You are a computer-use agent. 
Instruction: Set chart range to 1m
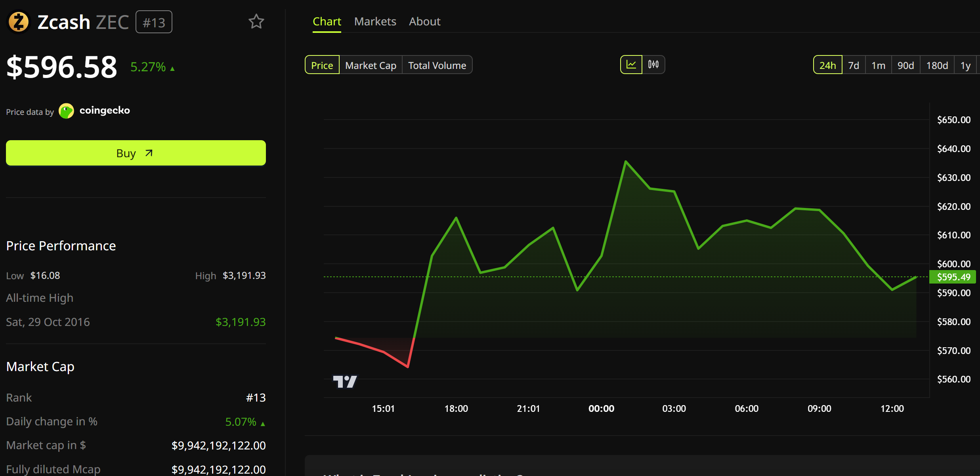(878, 65)
